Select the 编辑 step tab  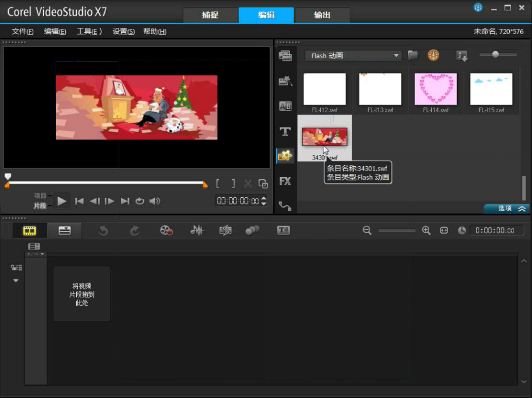pos(266,15)
